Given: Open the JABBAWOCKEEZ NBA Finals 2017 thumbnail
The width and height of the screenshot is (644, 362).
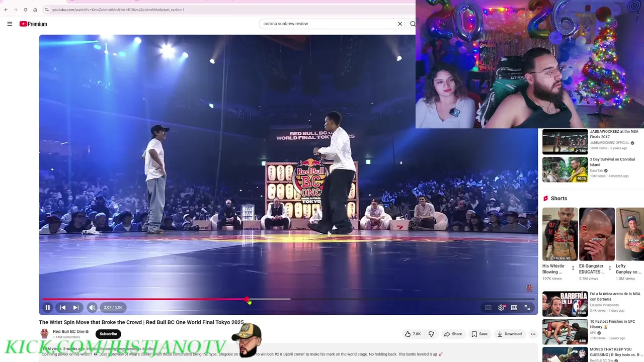Looking at the screenshot, I should click(565, 142).
